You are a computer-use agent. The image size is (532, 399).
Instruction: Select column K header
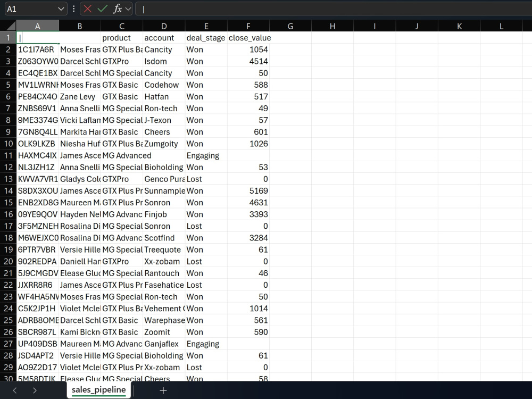point(459,26)
